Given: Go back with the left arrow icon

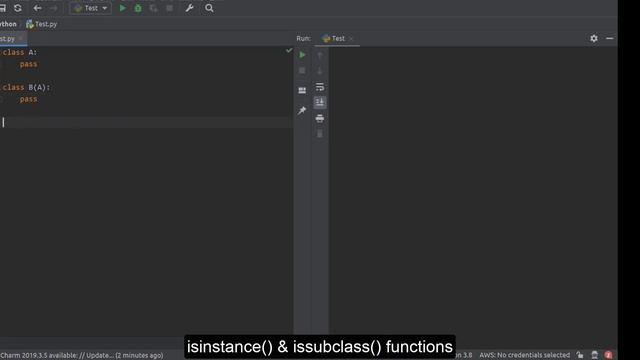Looking at the screenshot, I should pos(37,8).
